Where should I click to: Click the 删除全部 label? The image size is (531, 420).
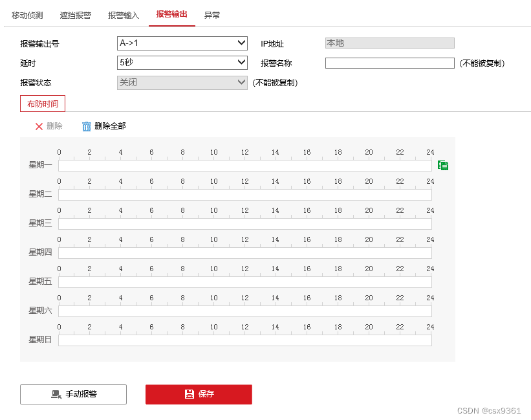[110, 126]
